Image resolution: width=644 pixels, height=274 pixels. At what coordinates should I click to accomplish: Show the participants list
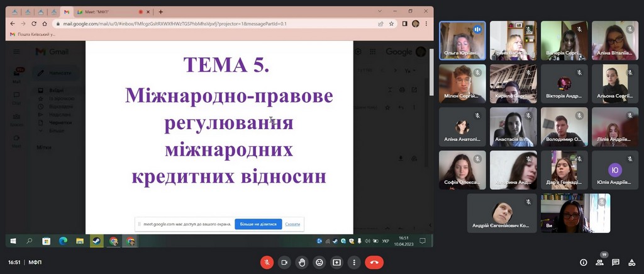click(x=599, y=262)
